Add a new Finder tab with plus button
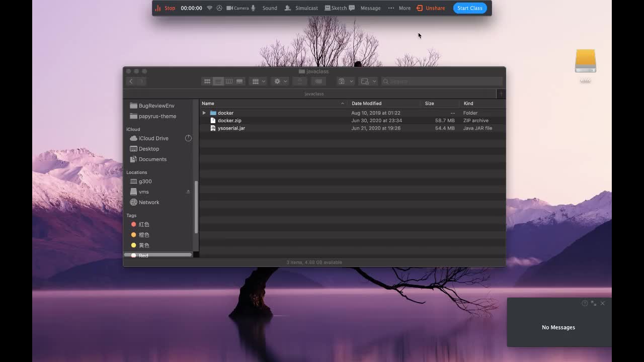 tap(501, 94)
